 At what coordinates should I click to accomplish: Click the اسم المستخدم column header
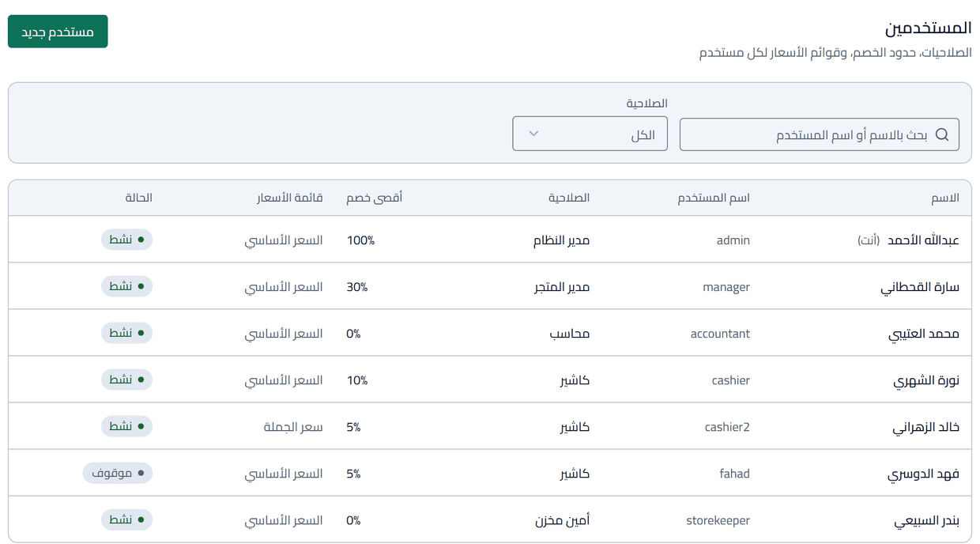point(714,198)
